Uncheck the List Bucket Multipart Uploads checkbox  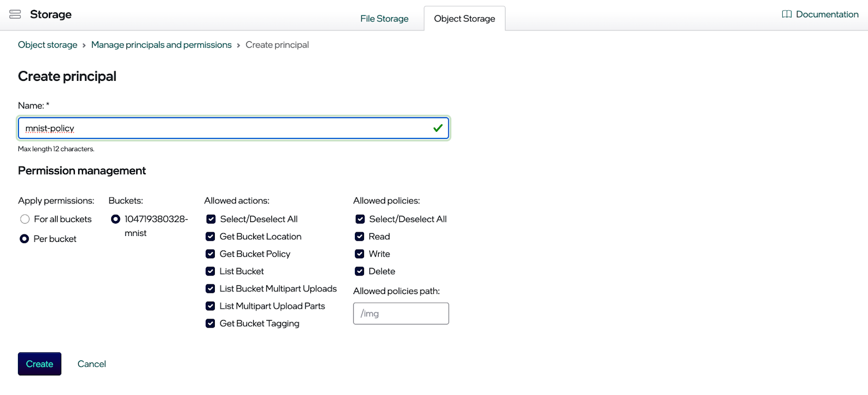point(210,289)
